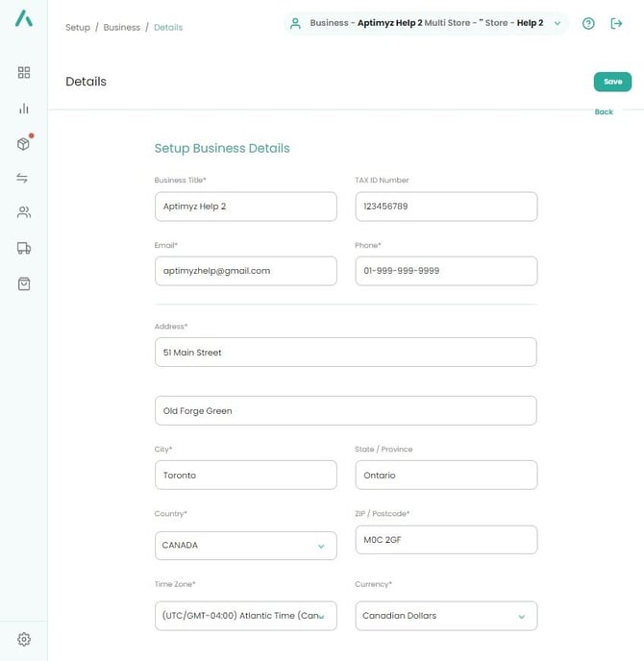This screenshot has width=644, height=661.
Task: Open the settings gear icon
Action: pos(24,639)
